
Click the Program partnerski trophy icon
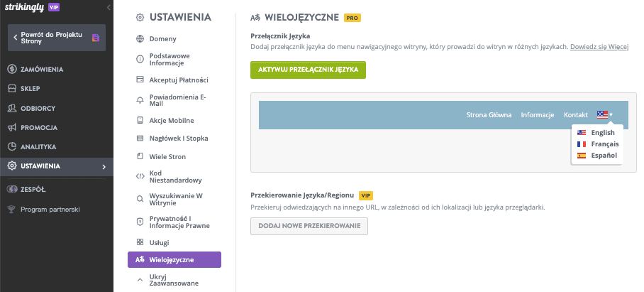click(x=12, y=210)
